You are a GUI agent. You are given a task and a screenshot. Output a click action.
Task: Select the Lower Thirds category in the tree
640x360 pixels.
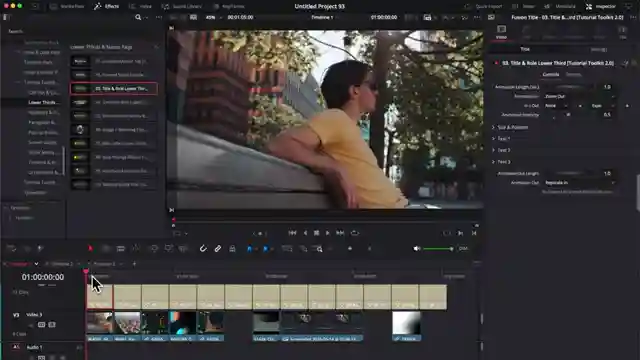[x=43, y=102]
